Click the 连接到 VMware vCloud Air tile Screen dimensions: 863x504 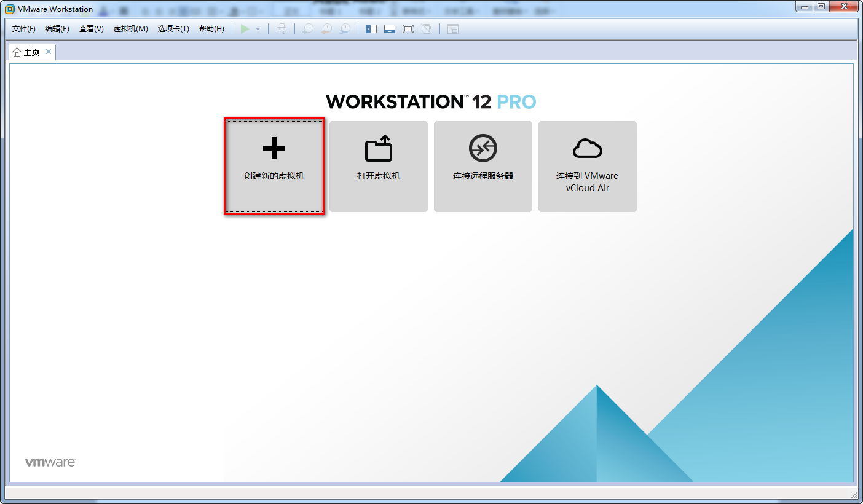(588, 167)
